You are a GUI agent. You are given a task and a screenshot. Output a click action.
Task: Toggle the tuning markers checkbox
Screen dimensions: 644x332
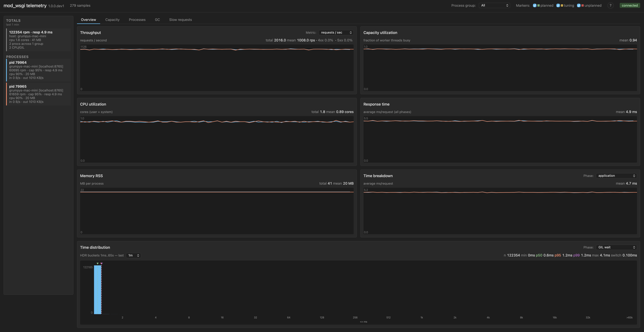[558, 5]
